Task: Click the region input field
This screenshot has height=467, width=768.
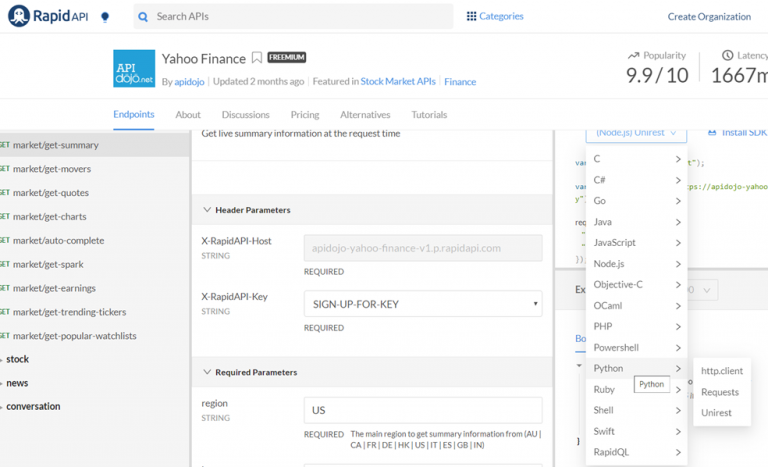Action: [423, 410]
